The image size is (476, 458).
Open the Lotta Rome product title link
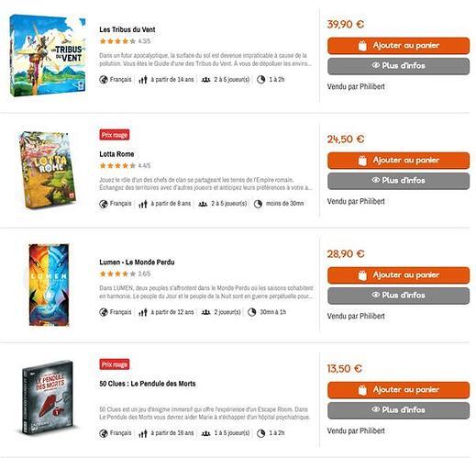pos(116,154)
